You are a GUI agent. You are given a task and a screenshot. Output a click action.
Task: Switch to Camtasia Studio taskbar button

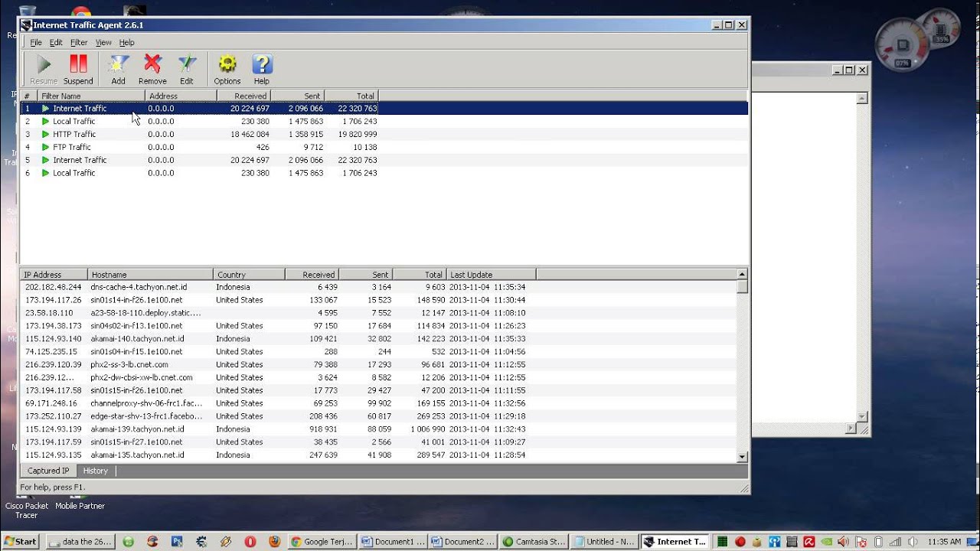point(534,541)
